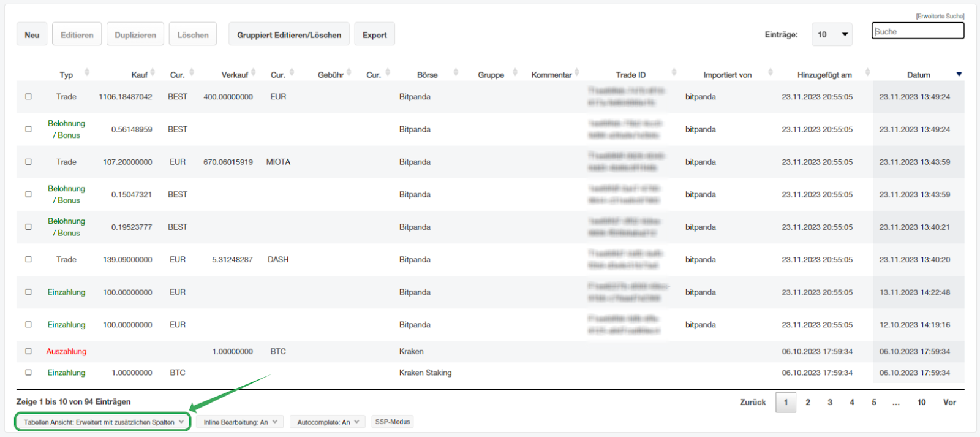Select current page 1 button

(x=786, y=402)
